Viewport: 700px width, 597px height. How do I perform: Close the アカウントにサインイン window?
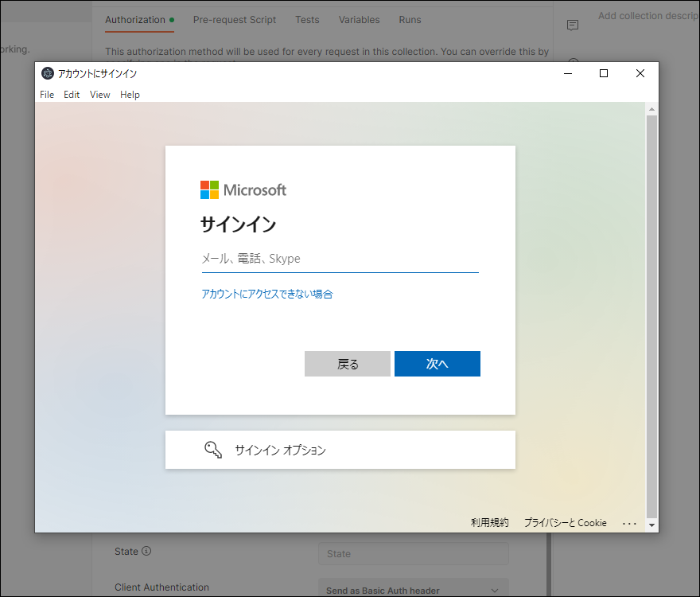[x=640, y=73]
